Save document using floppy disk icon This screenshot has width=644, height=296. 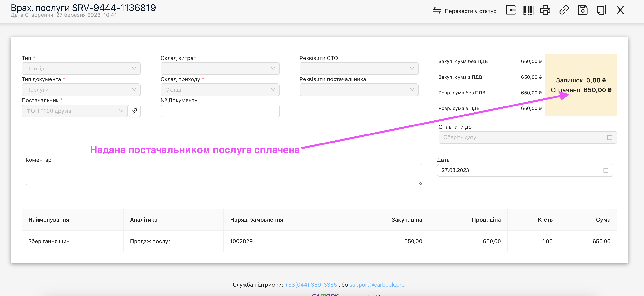[x=582, y=10]
